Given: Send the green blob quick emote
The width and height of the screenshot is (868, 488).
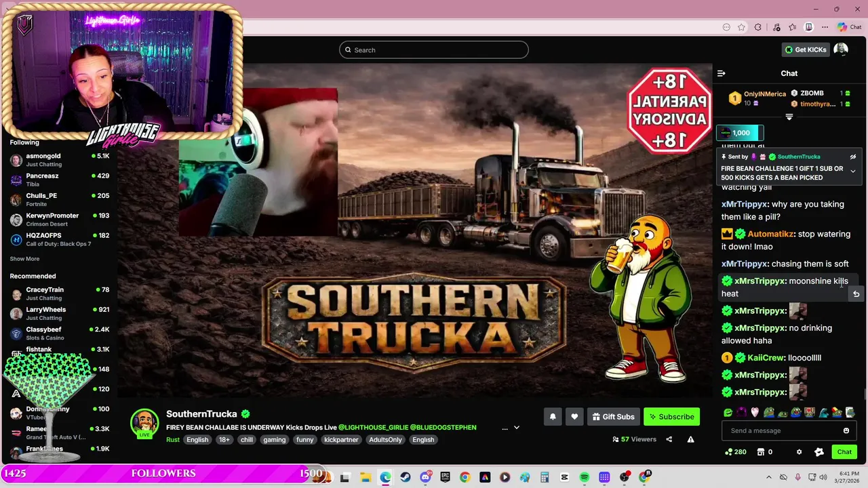Looking at the screenshot, I should (x=728, y=412).
